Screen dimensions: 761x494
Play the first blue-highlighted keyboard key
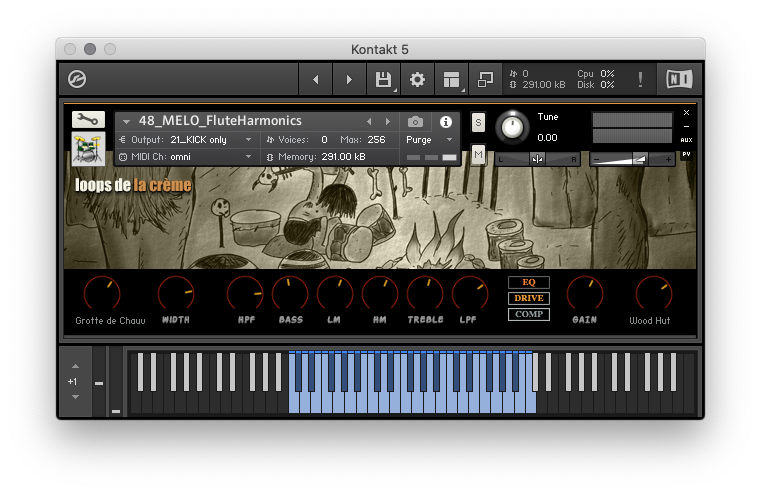[293, 400]
